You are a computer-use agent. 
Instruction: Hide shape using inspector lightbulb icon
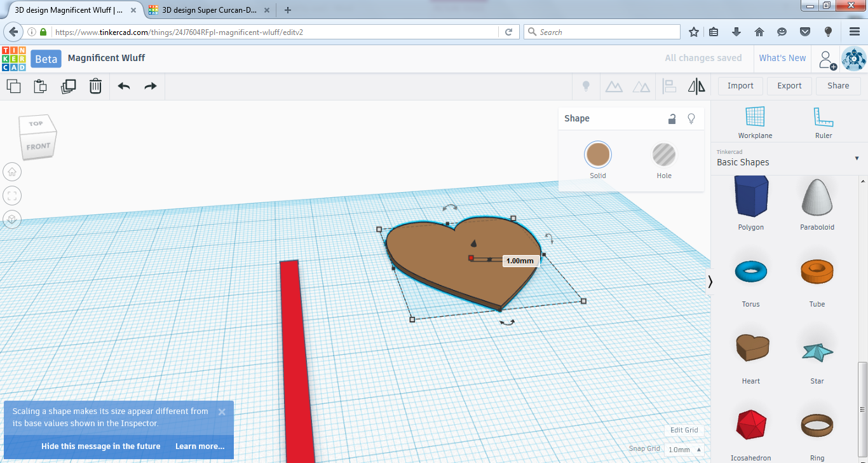[691, 119]
